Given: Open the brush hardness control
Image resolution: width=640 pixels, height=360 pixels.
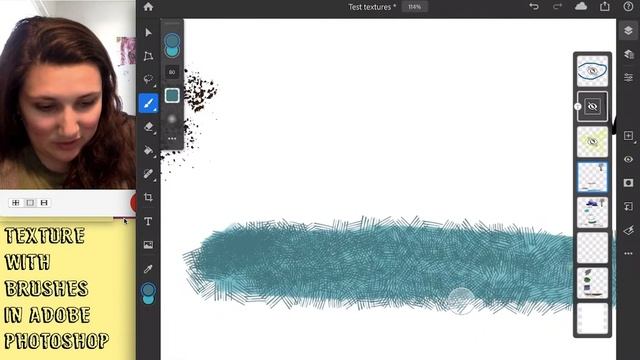Looking at the screenshot, I should [172, 119].
